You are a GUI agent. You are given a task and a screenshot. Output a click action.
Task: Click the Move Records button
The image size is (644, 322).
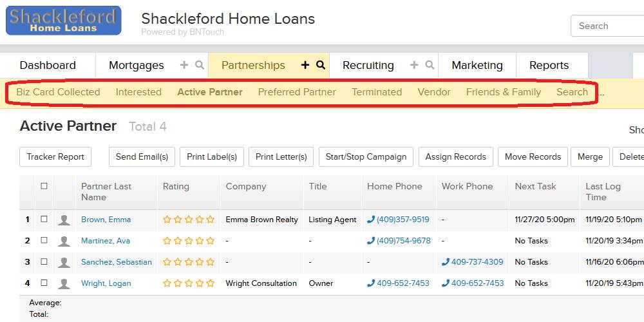point(533,157)
